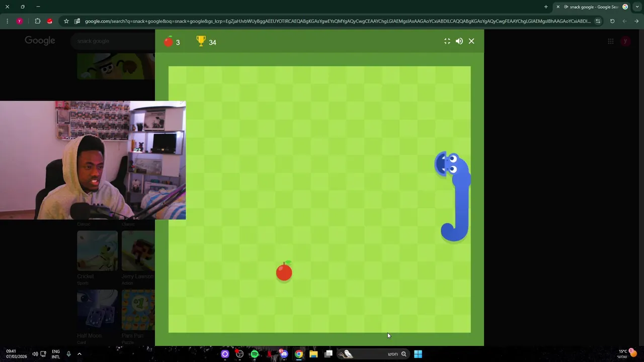This screenshot has height=362, width=644.
Task: Open the Cricket game thumbnail
Action: [97, 251]
